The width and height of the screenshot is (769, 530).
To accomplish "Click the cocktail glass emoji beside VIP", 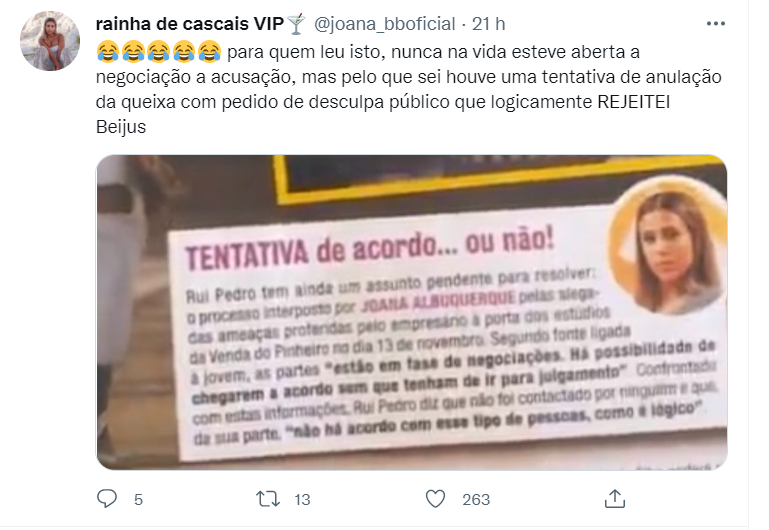I will (296, 24).
